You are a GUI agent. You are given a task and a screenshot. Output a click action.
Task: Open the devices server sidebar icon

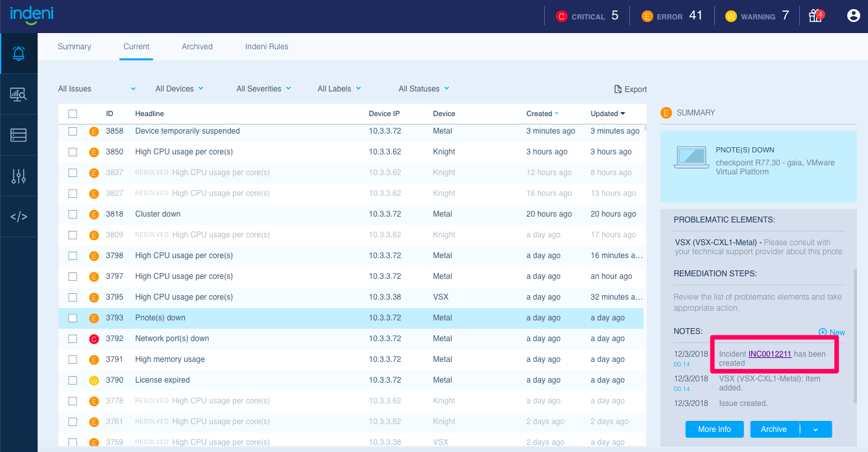click(x=19, y=135)
